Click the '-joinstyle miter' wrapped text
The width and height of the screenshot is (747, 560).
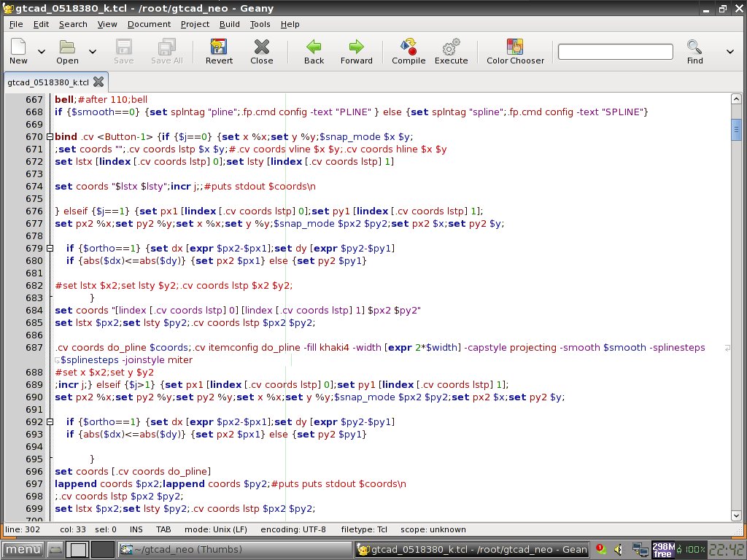158,360
